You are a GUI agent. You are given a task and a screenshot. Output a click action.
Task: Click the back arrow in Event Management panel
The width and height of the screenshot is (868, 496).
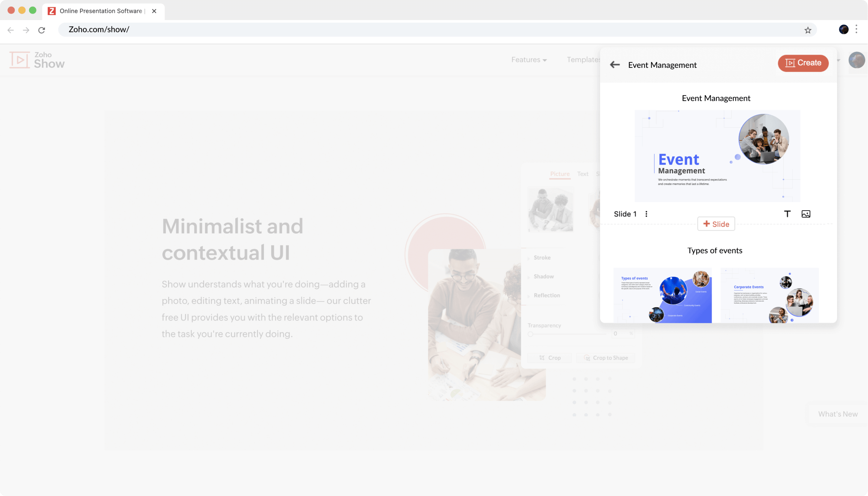pos(615,65)
